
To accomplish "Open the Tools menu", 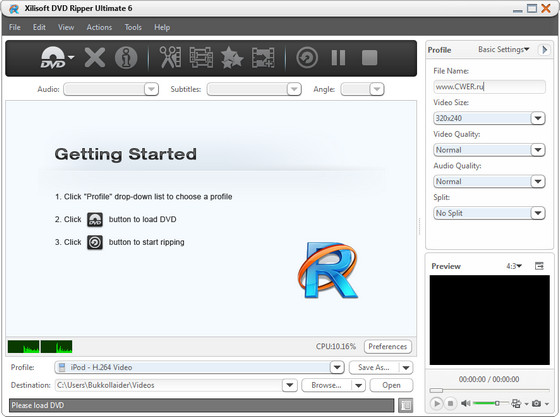I will pos(133,27).
